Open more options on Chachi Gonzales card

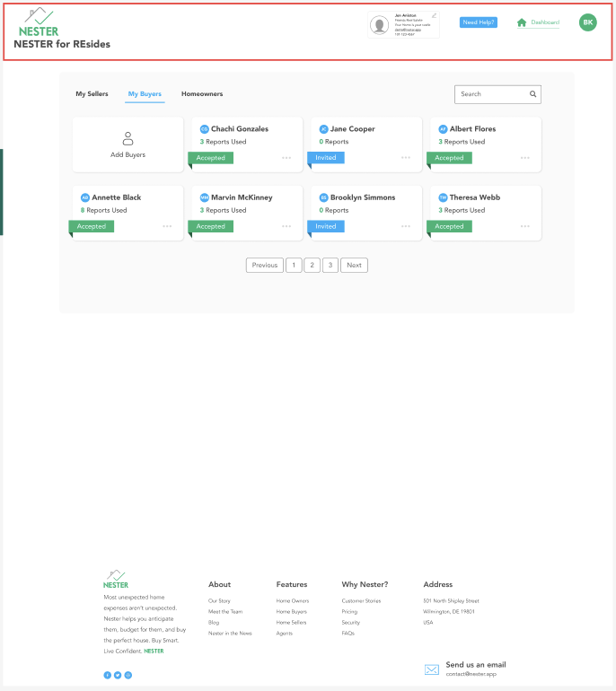click(x=286, y=158)
